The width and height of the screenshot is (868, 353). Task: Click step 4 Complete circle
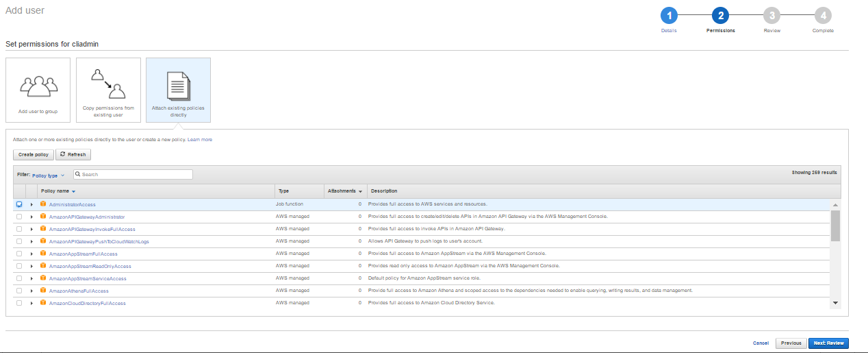click(x=823, y=16)
